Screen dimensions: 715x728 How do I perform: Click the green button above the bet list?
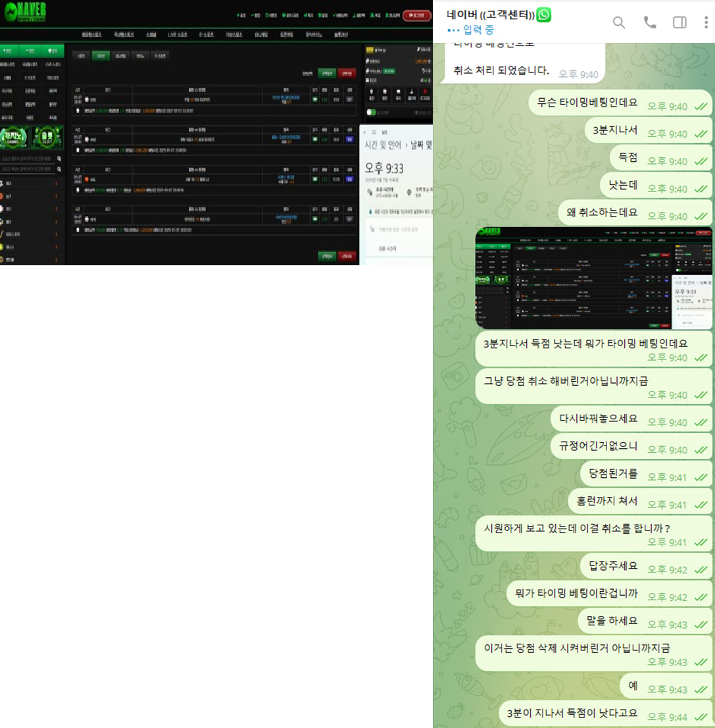click(x=327, y=73)
